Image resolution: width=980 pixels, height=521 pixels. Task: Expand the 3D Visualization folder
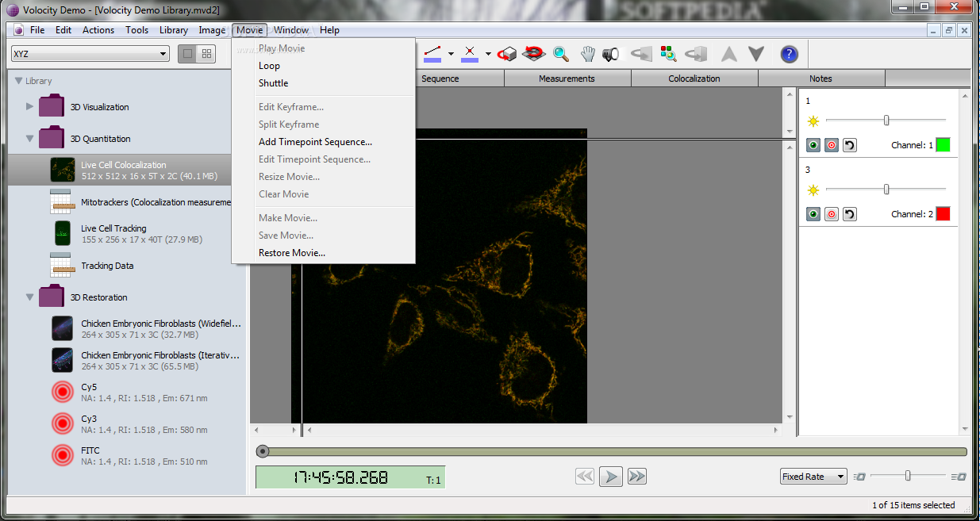[x=29, y=107]
